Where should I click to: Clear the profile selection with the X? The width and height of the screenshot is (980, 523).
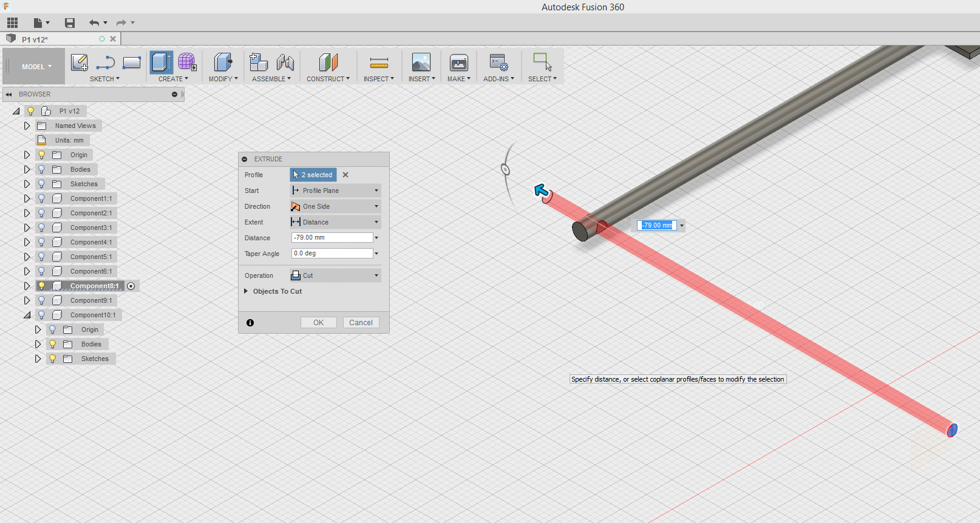tap(345, 175)
